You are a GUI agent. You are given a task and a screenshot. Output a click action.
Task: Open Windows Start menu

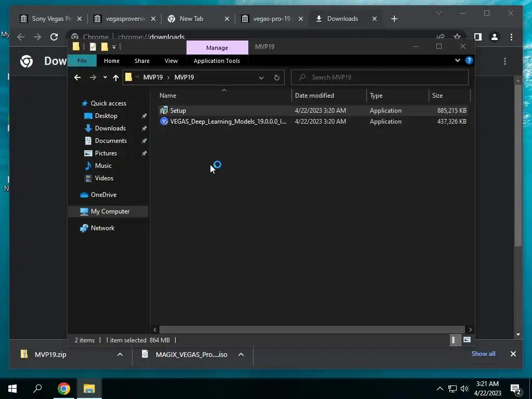click(12, 389)
